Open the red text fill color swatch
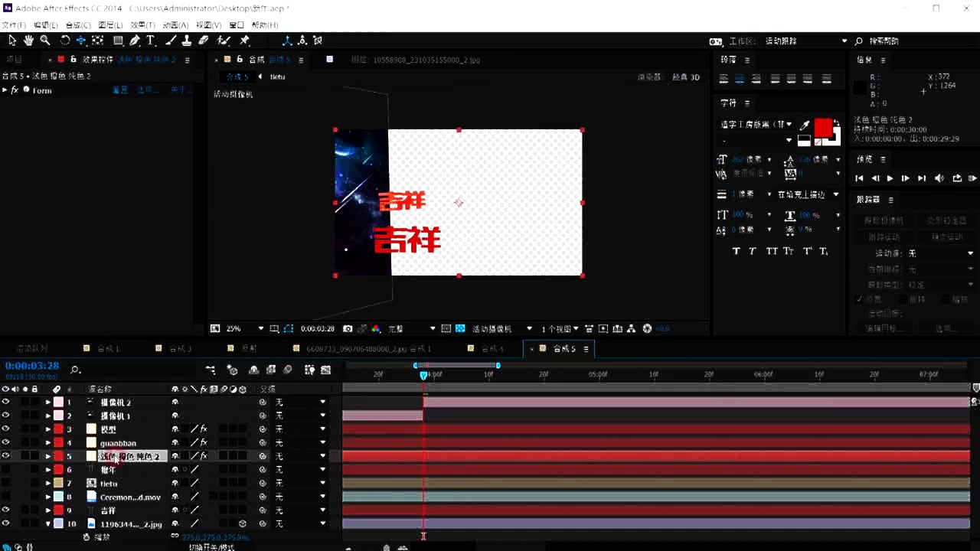 (823, 127)
